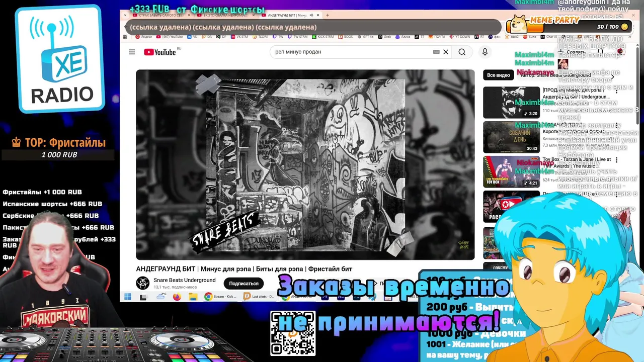This screenshot has width=644, height=362.
Task: Select the 'Все видео' filter chip
Action: pyautogui.click(x=499, y=75)
